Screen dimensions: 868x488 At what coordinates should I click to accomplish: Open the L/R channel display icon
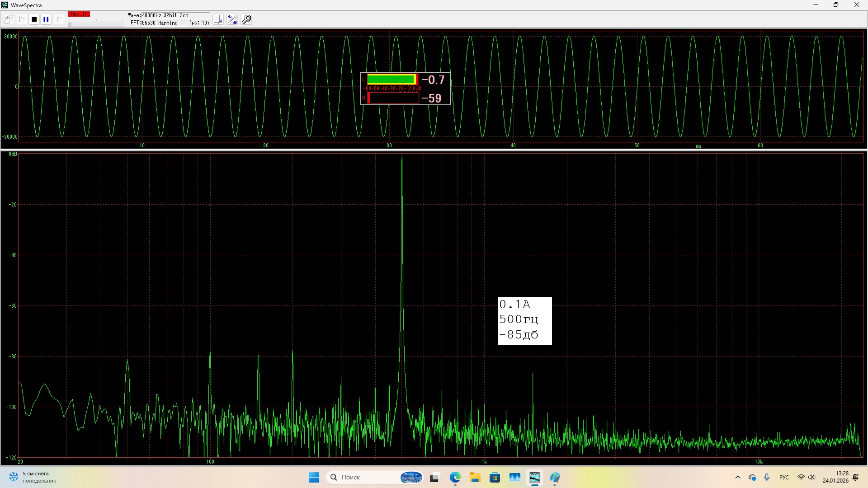[x=218, y=19]
